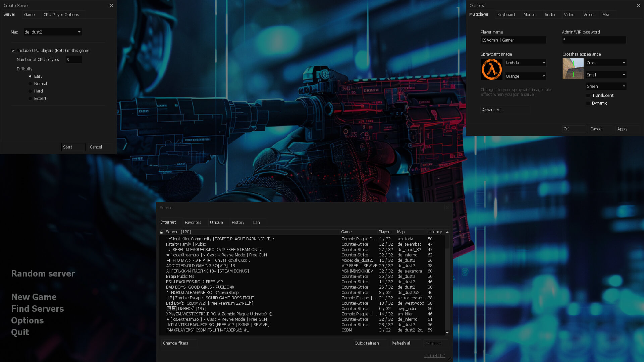Viewport: 644px width, 362px height.
Task: Click OK in Options window
Action: point(574,129)
